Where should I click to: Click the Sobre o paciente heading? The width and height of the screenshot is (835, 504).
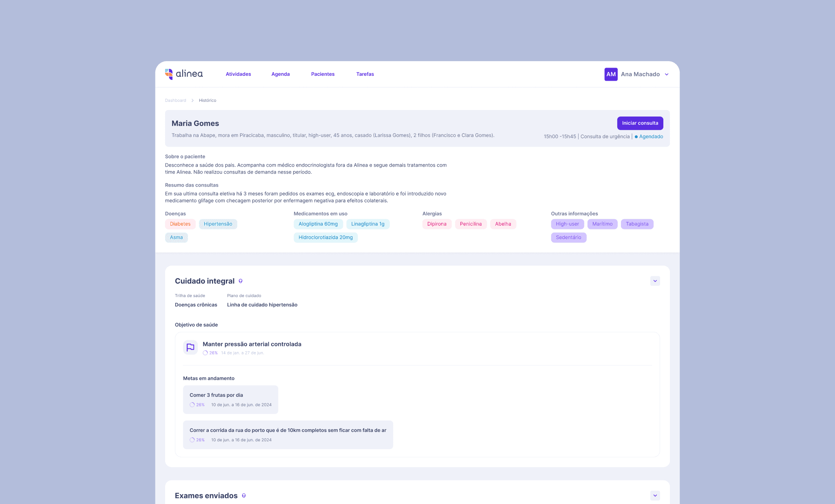tap(185, 156)
